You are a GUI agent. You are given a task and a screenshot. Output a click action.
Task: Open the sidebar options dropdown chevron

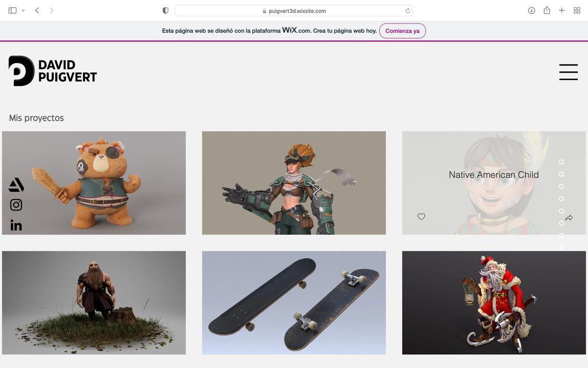coord(23,11)
